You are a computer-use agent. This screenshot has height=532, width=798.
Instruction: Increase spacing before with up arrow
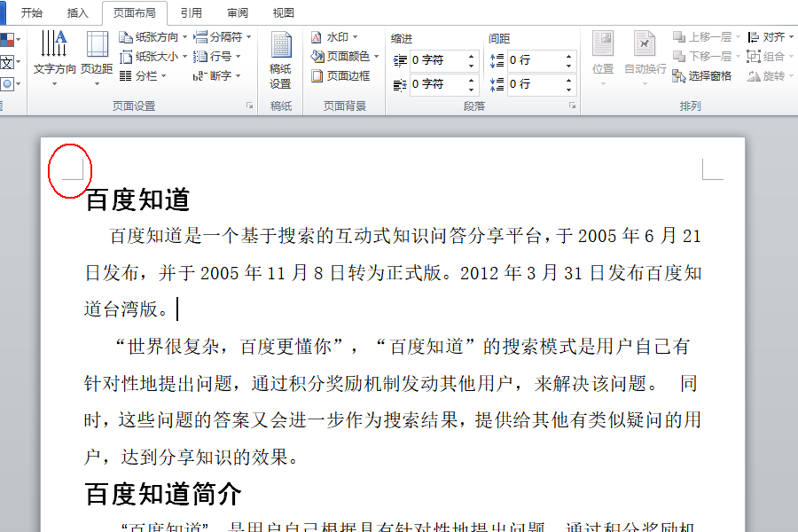(x=568, y=56)
